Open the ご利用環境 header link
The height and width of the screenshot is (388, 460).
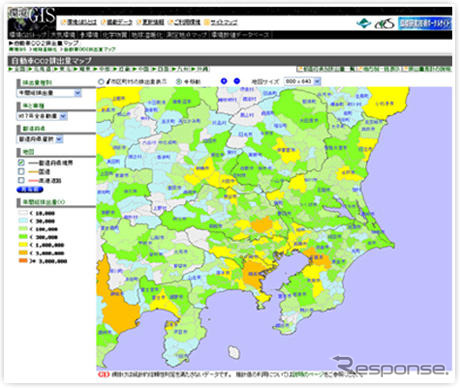pyautogui.click(x=184, y=22)
